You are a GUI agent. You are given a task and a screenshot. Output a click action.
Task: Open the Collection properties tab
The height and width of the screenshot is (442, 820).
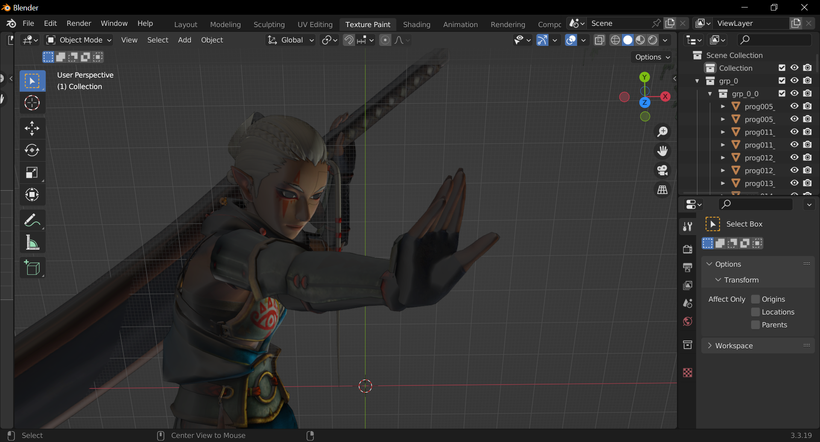pyautogui.click(x=687, y=345)
